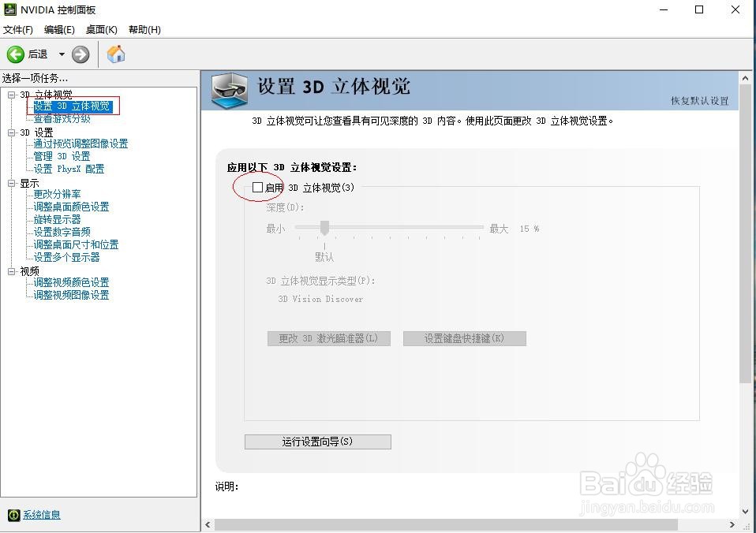Click the 15 % depth value
The width and height of the screenshot is (756, 533).
530,229
